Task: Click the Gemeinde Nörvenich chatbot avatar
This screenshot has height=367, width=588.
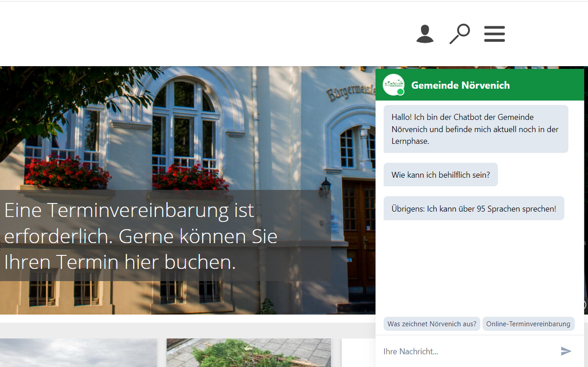Action: point(393,85)
